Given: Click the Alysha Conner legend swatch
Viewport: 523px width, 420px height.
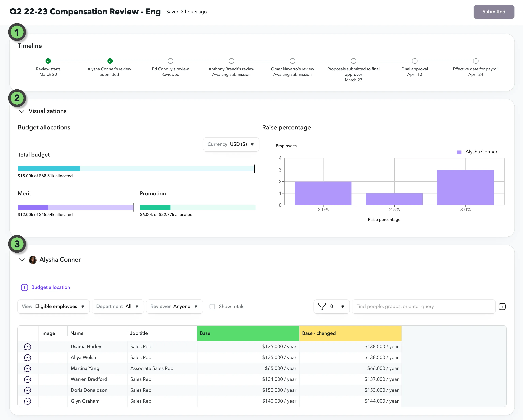Looking at the screenshot, I should 459,152.
